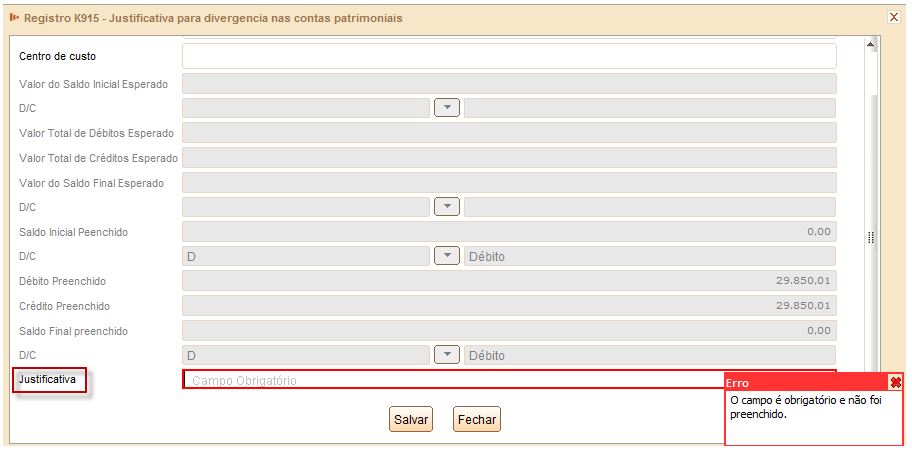This screenshot has width=912, height=450.
Task: Click the Salvar button
Action: click(x=411, y=419)
